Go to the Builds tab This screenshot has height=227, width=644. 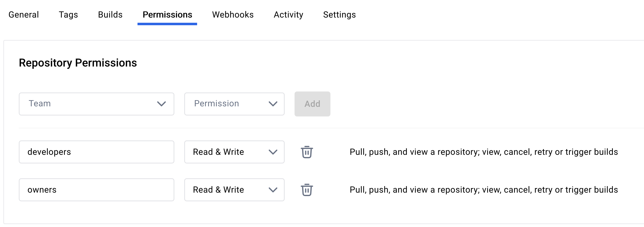click(x=110, y=15)
